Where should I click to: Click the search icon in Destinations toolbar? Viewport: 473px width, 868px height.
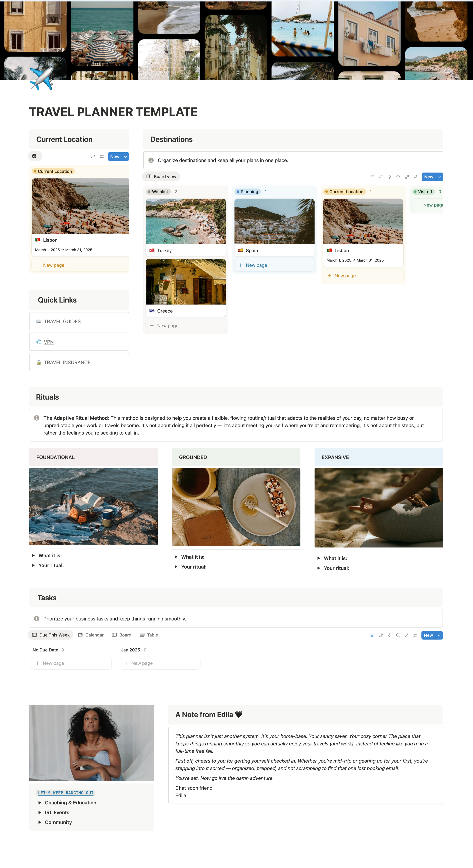tap(398, 177)
